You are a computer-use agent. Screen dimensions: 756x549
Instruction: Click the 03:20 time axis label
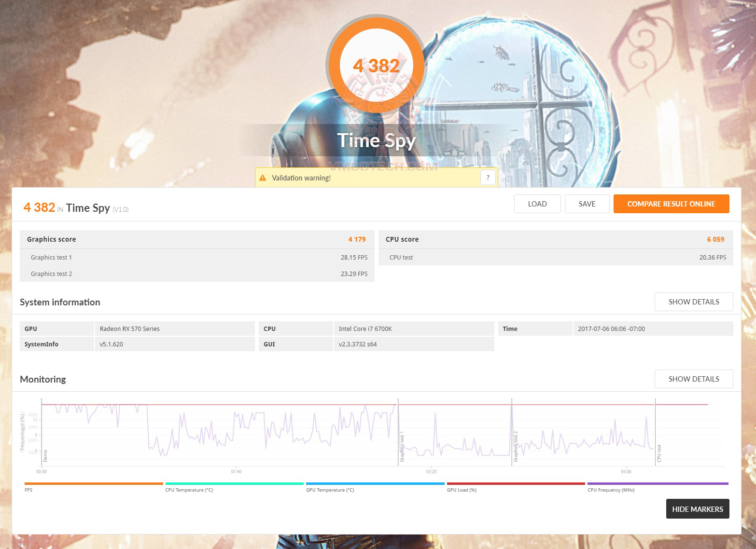(x=431, y=472)
